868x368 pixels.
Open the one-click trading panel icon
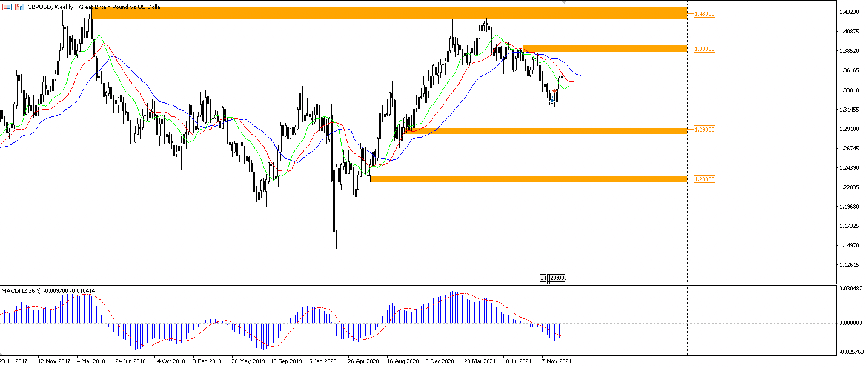[20, 7]
